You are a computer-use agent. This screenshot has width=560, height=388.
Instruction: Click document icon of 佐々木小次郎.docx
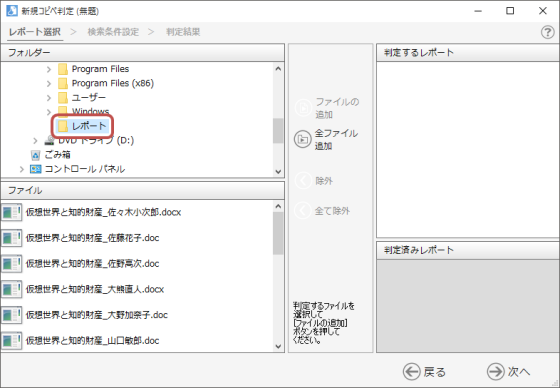pyautogui.click(x=11, y=212)
